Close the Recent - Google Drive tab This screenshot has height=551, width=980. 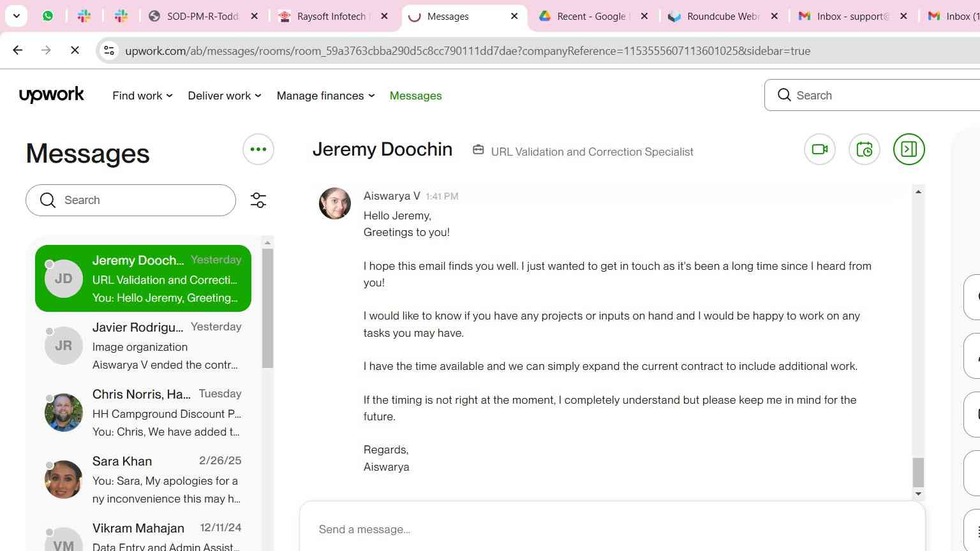[644, 16]
